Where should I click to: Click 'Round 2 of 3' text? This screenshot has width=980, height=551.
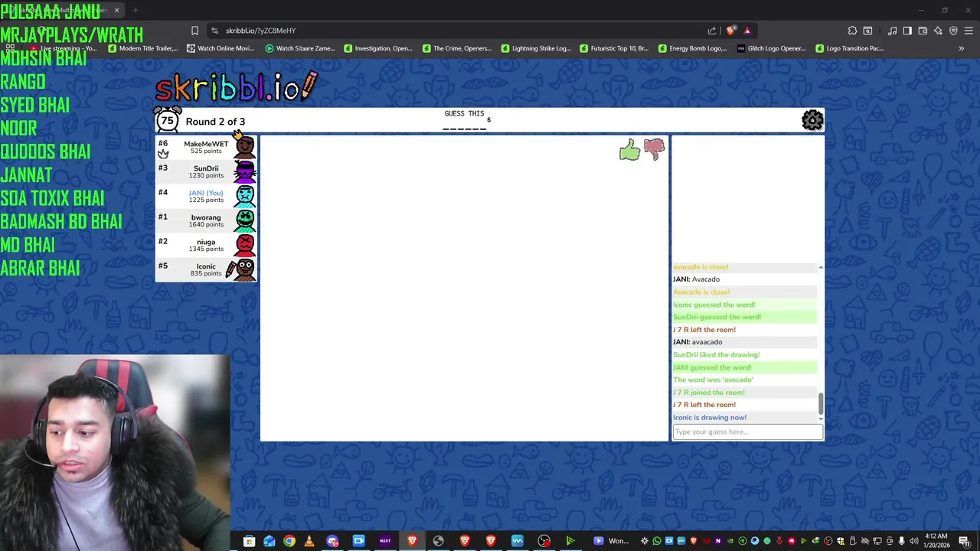click(215, 122)
